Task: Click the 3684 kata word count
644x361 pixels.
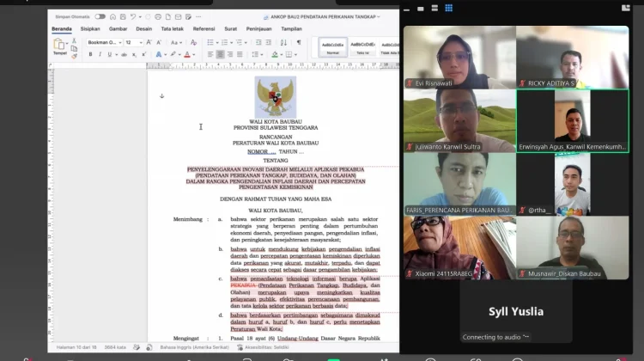Action: [115, 347]
